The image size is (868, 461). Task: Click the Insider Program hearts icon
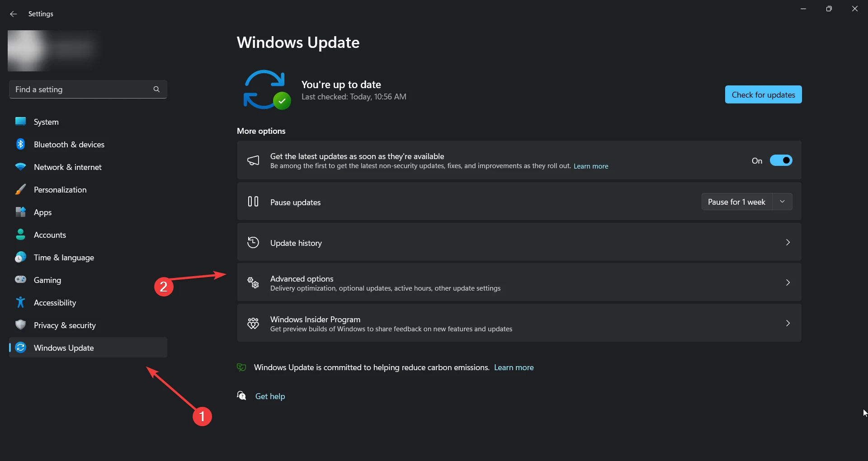[253, 323]
